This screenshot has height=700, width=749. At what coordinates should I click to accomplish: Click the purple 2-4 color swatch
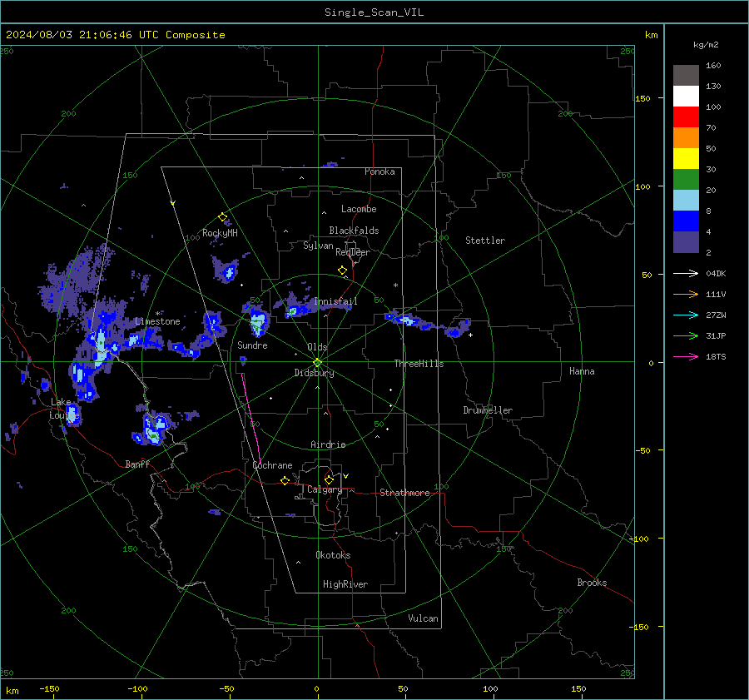(x=686, y=242)
